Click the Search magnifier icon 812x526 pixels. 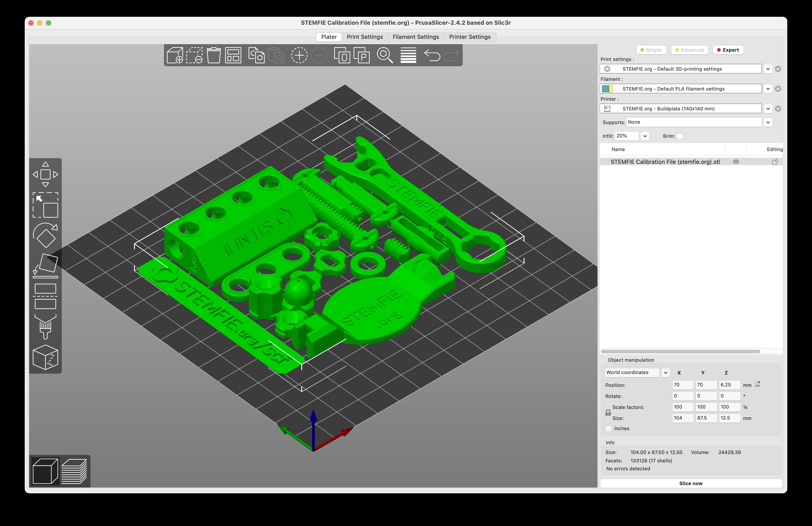385,55
